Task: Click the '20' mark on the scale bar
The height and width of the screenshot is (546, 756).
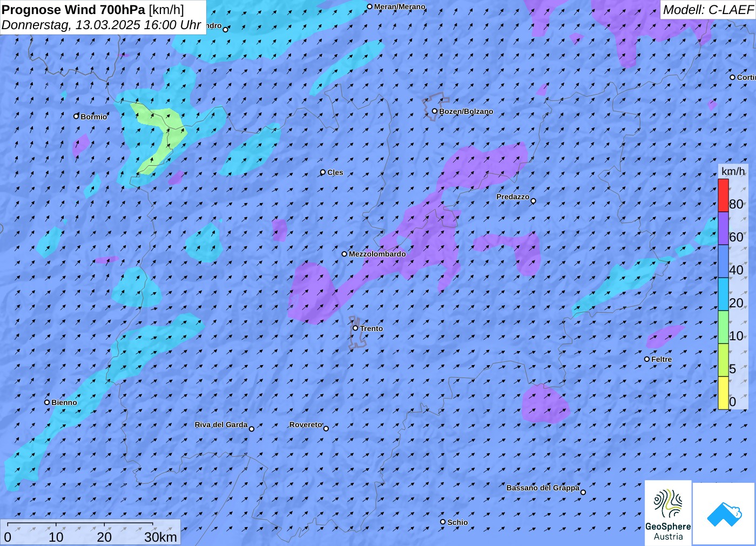Action: click(104, 537)
